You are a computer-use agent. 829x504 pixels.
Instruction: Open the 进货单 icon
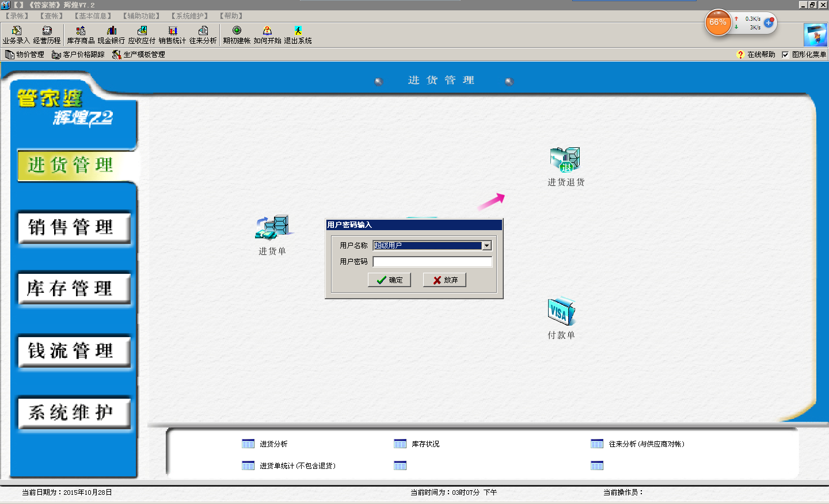272,228
